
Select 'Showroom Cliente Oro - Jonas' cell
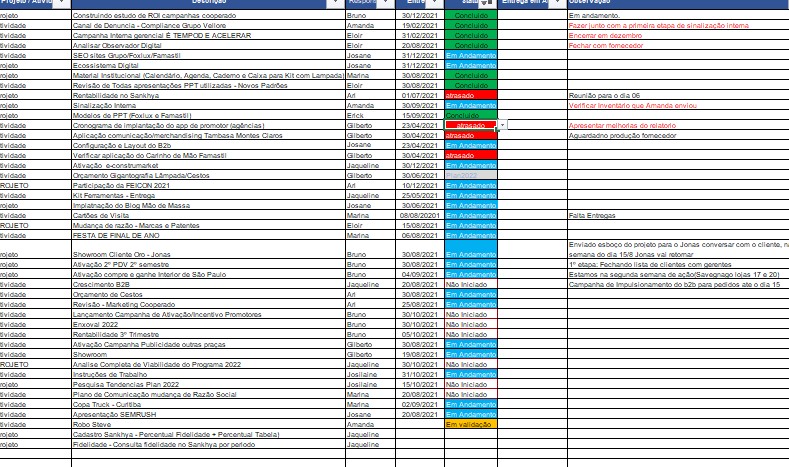click(x=208, y=250)
